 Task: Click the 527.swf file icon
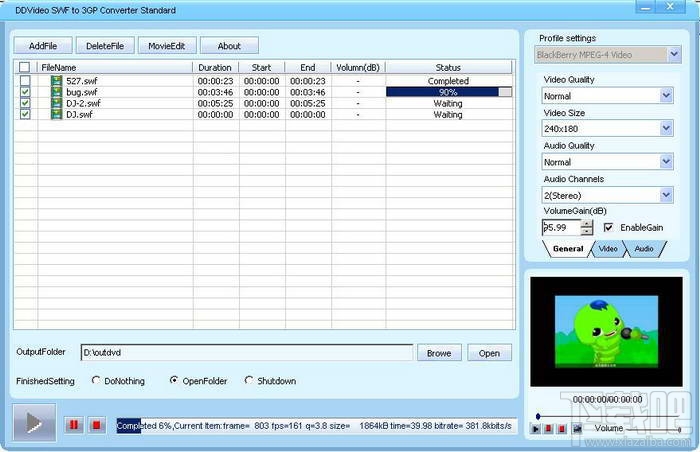click(x=56, y=81)
